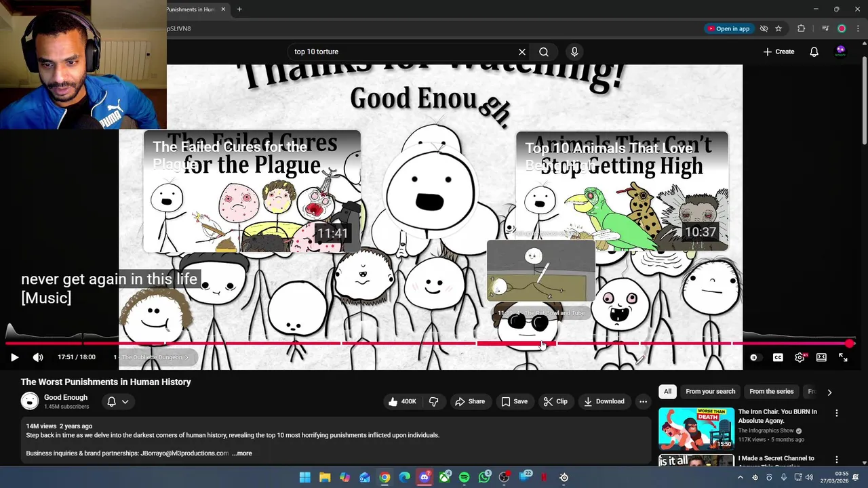868x488 pixels.
Task: Bookmark this page with star icon
Action: (778, 28)
